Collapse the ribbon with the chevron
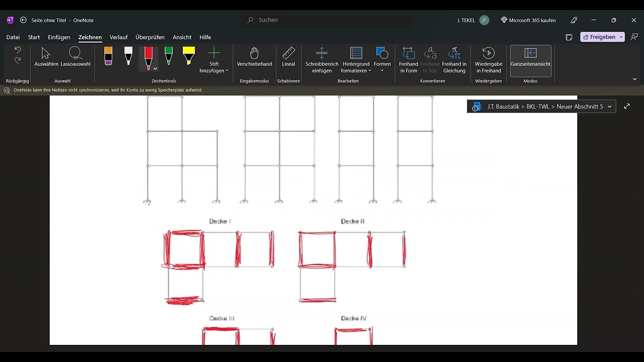The image size is (644, 362). tap(634, 79)
